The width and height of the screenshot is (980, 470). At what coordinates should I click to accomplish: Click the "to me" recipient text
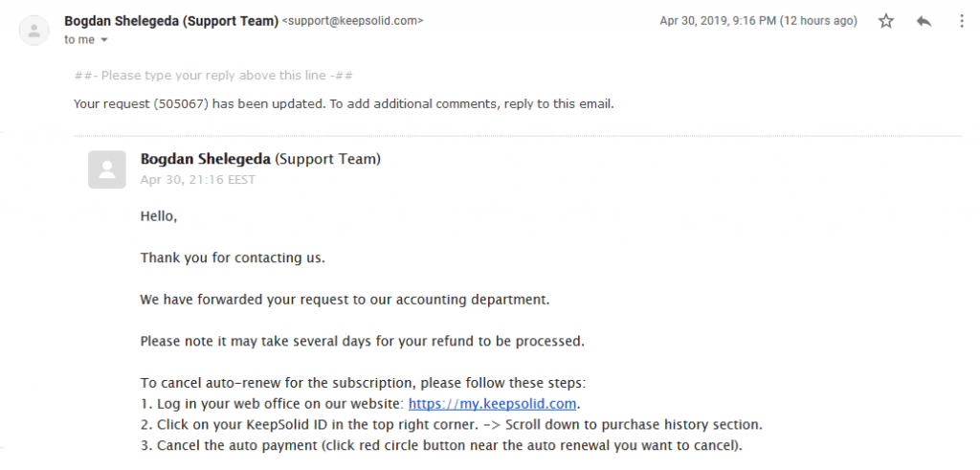(x=79, y=40)
